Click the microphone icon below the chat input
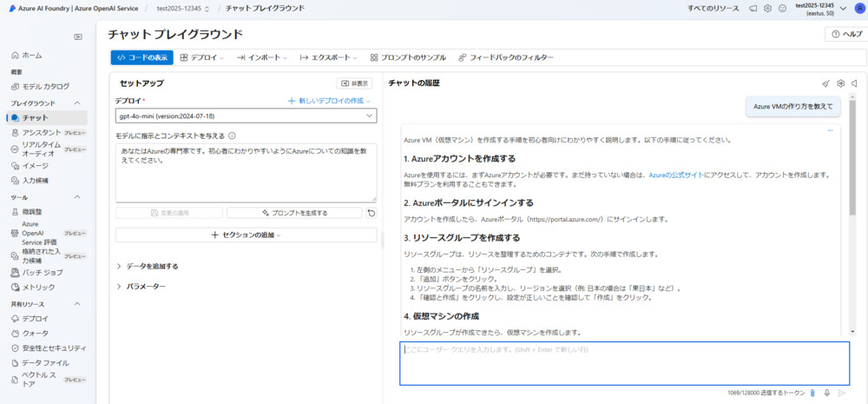The image size is (868, 404). click(826, 393)
